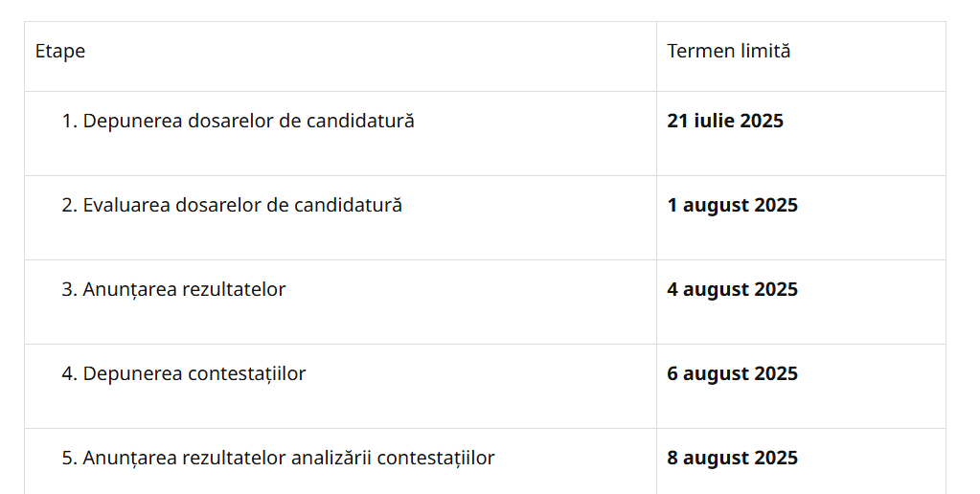The height and width of the screenshot is (494, 980).
Task: Click 'Anunțarea rezultatelor analizării contestațiilor' step text
Action: 288,459
